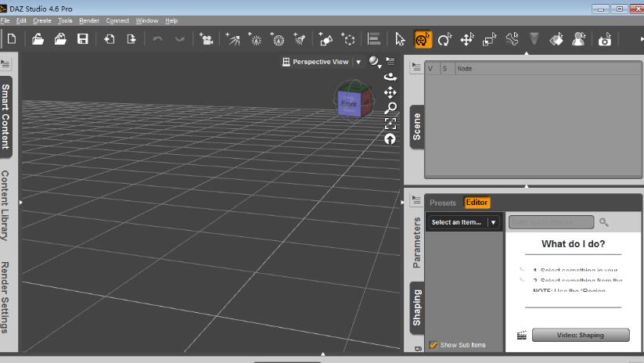The image size is (644, 363).
Task: Open the viewport options menu
Action: tap(390, 62)
